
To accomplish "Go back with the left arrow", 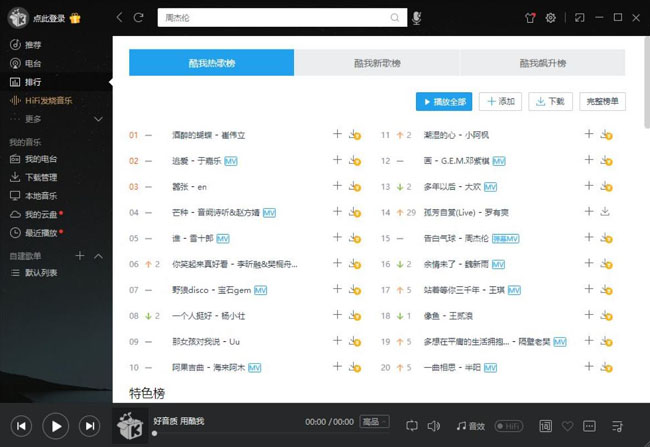I will click(x=119, y=17).
